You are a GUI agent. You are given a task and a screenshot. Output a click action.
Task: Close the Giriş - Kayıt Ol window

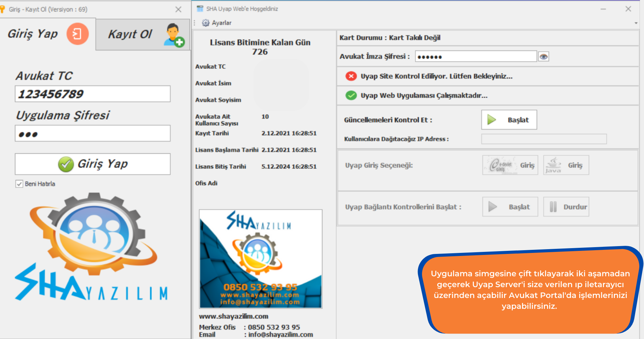coord(178,9)
